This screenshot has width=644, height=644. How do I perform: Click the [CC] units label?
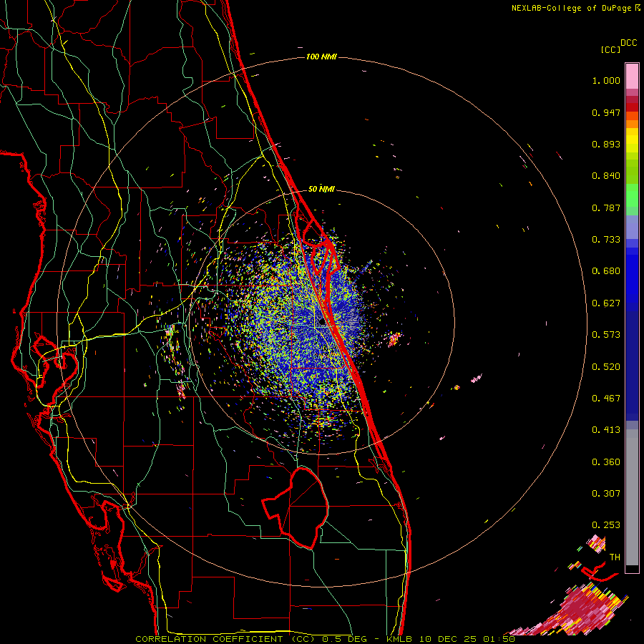(611, 49)
